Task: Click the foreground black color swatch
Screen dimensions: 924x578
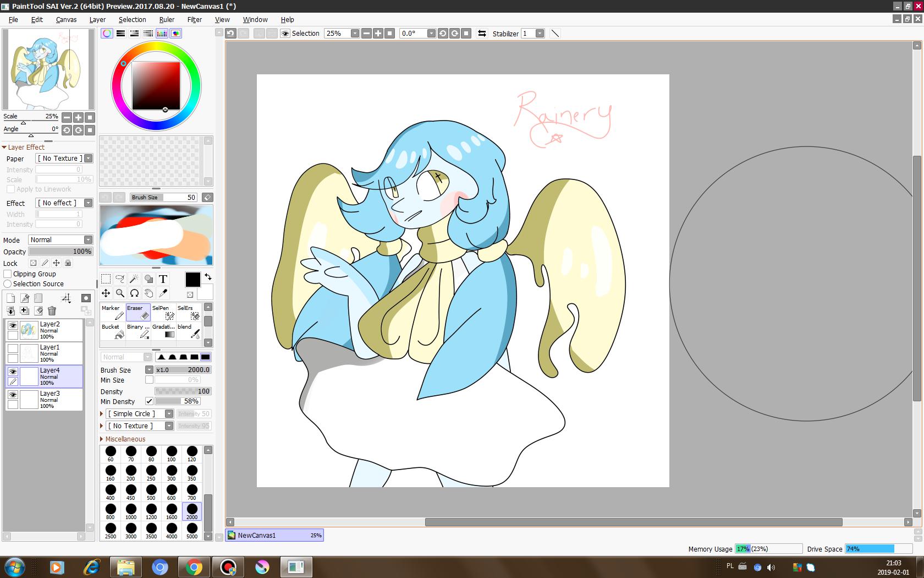Action: [193, 280]
